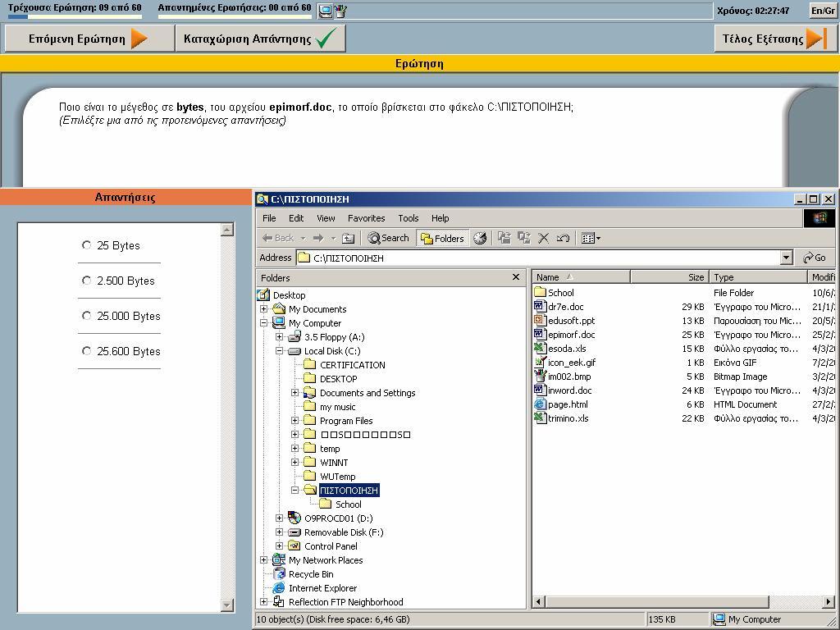Select the epimorf.doc file icon
840x630 pixels.
point(540,335)
